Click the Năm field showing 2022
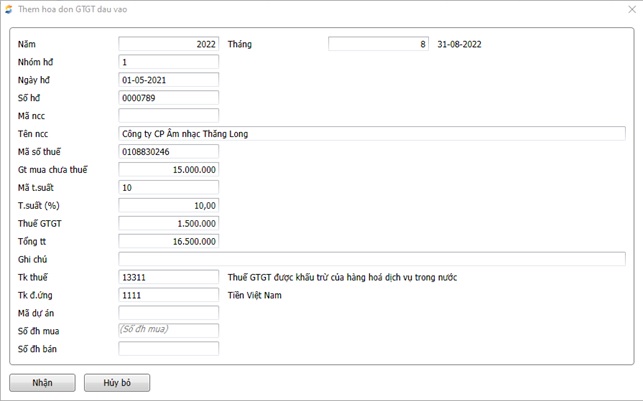The height and width of the screenshot is (401, 643). click(168, 44)
